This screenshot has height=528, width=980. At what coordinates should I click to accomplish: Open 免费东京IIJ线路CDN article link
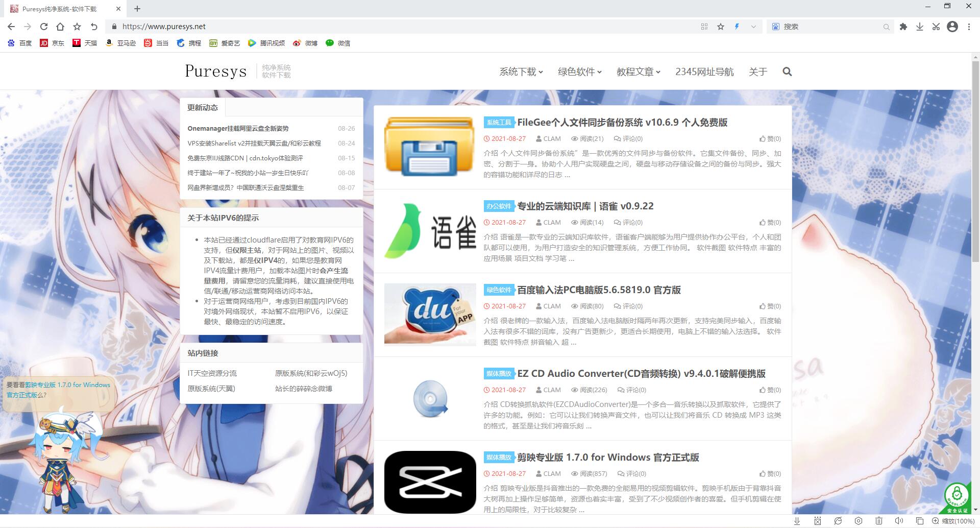coord(245,158)
